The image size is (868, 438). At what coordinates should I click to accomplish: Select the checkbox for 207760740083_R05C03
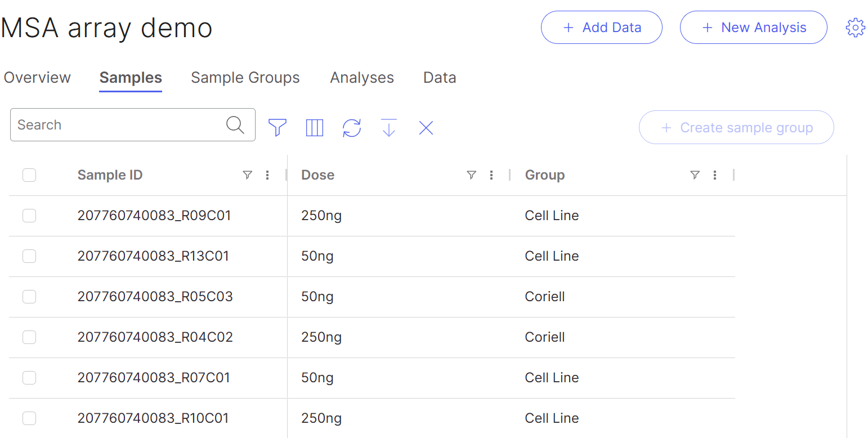point(29,297)
